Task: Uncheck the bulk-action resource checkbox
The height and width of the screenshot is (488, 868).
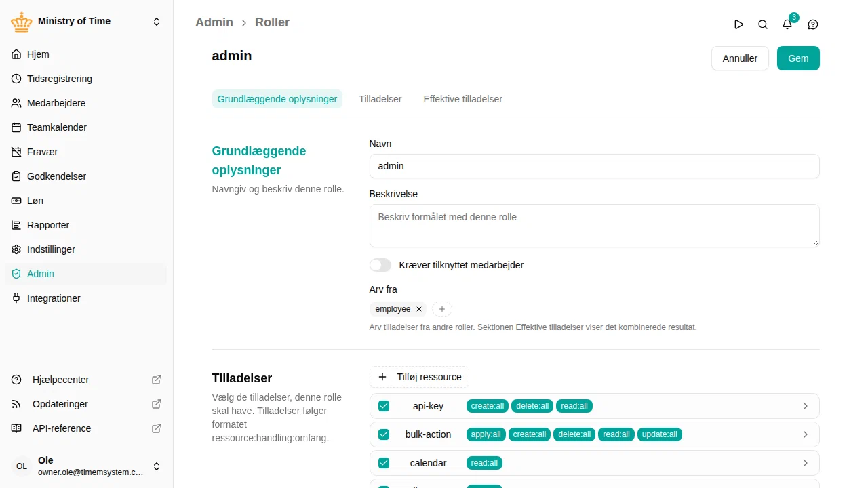Action: 384,434
